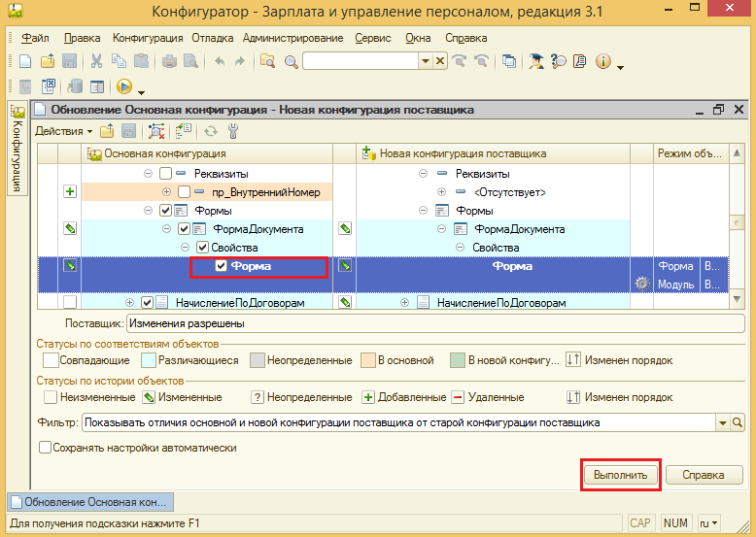Click the В новой конфигу... green swatch
756x537 pixels.
point(457,360)
